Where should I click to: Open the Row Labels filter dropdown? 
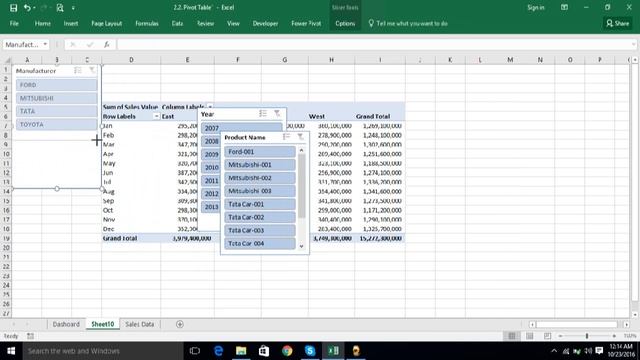click(x=156, y=116)
